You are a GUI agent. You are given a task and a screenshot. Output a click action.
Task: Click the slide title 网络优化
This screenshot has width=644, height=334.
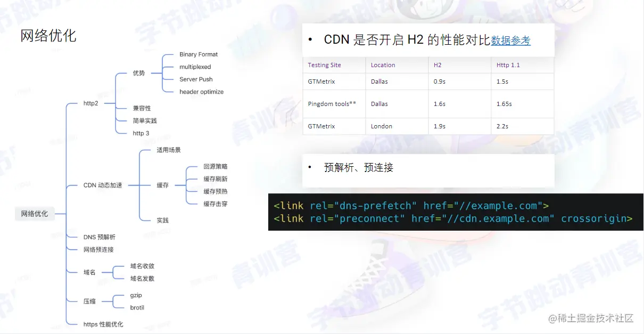tap(48, 36)
